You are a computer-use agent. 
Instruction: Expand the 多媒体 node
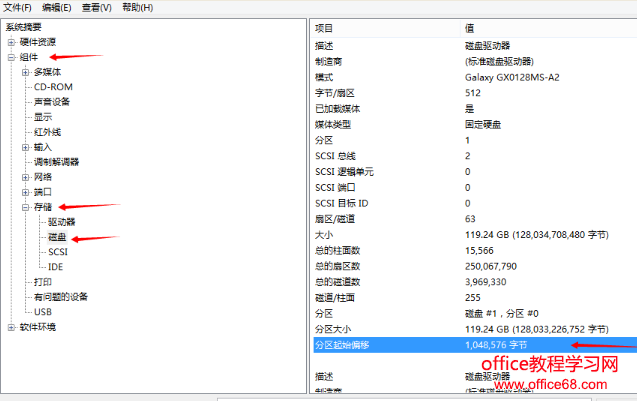[x=26, y=72]
